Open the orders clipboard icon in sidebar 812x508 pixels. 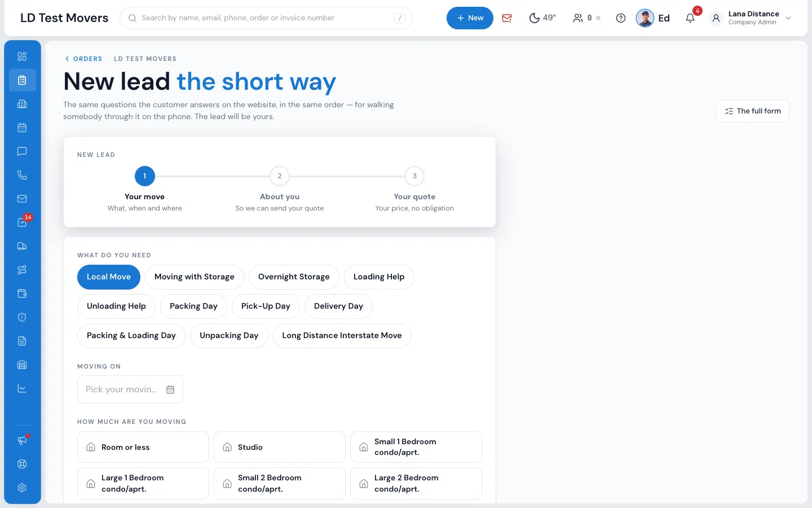point(22,80)
